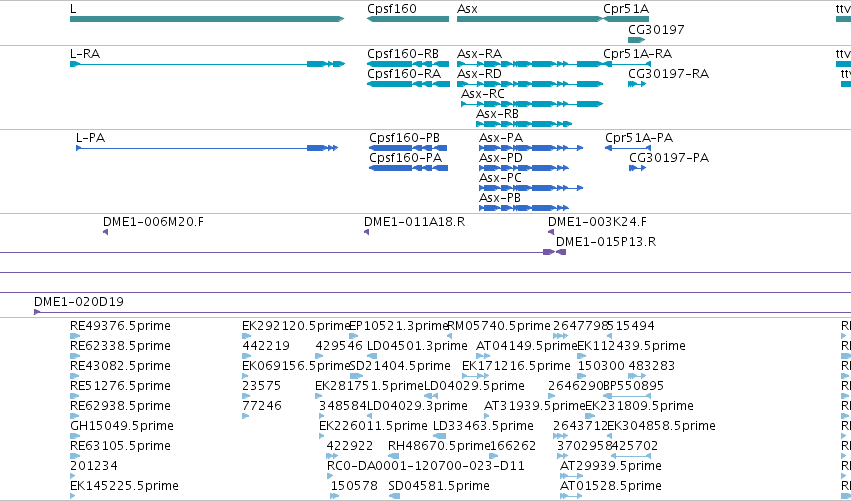The height and width of the screenshot is (501, 851).
Task: Open the Asx-RA transcript
Action: click(x=530, y=64)
